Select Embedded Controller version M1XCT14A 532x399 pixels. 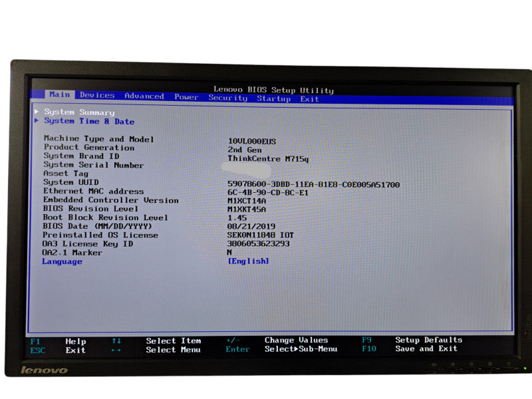[x=247, y=201]
